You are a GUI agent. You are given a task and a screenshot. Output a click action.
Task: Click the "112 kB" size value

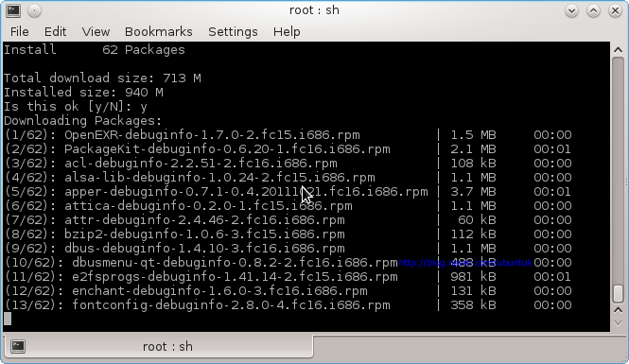[x=473, y=234]
